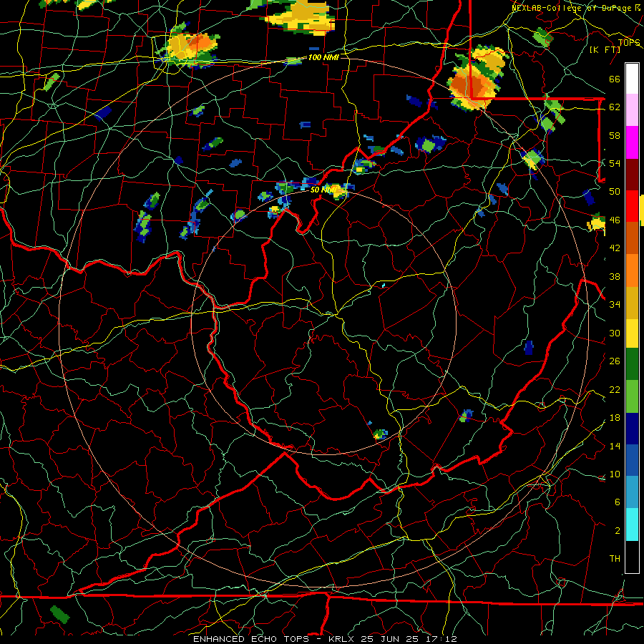Viewport: 644px width, 644px height.
Task: Click the legend value 34
Action: (615, 305)
